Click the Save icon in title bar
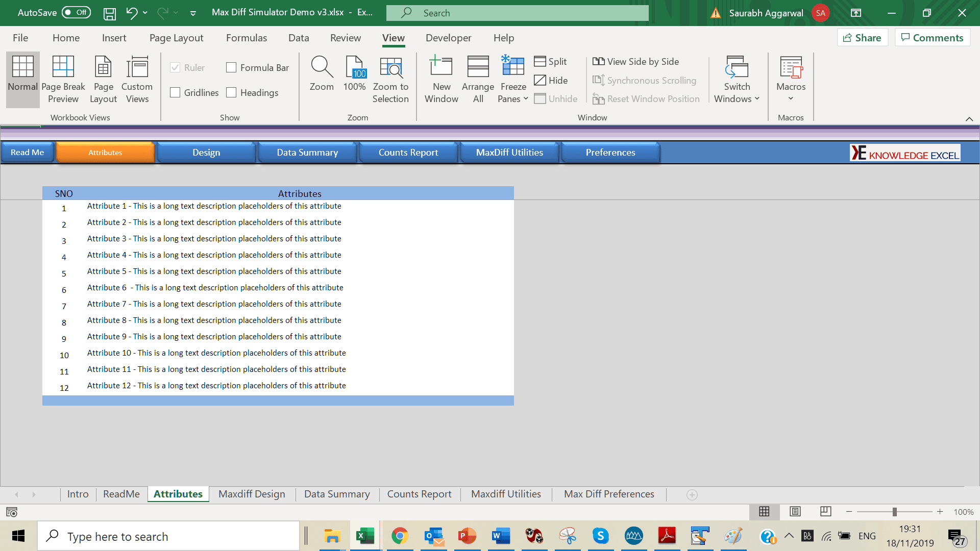 pos(109,13)
